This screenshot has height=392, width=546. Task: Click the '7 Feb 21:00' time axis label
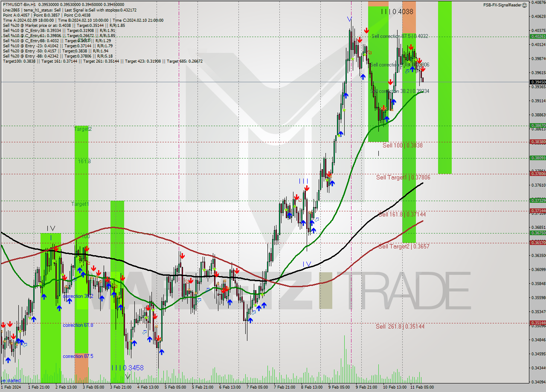[284, 387]
